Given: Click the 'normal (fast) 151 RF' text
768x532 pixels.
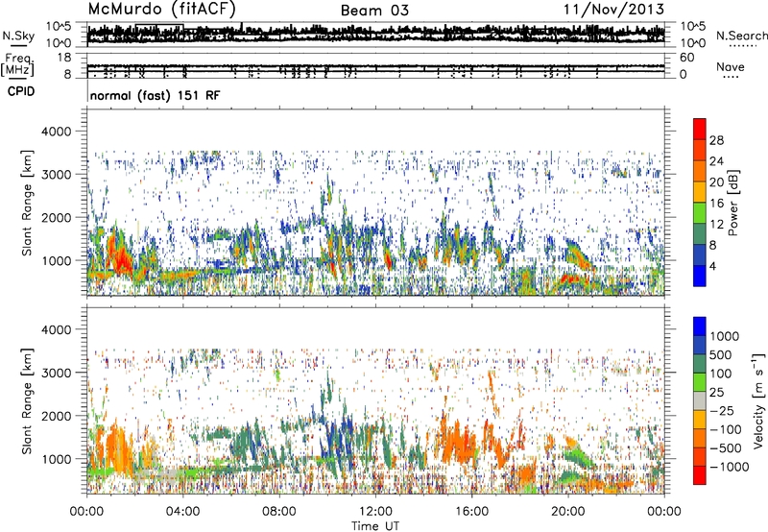Looking at the screenshot, I should (x=156, y=95).
